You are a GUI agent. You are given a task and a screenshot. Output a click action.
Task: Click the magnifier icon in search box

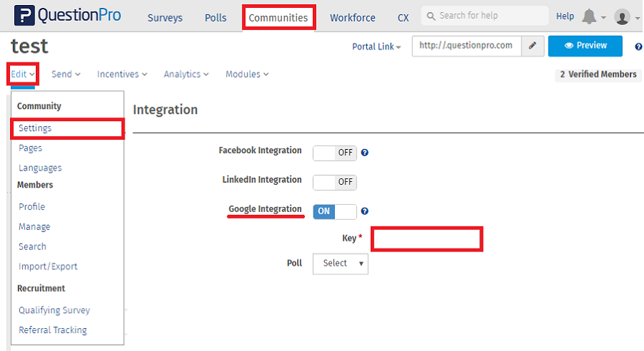pyautogui.click(x=430, y=16)
